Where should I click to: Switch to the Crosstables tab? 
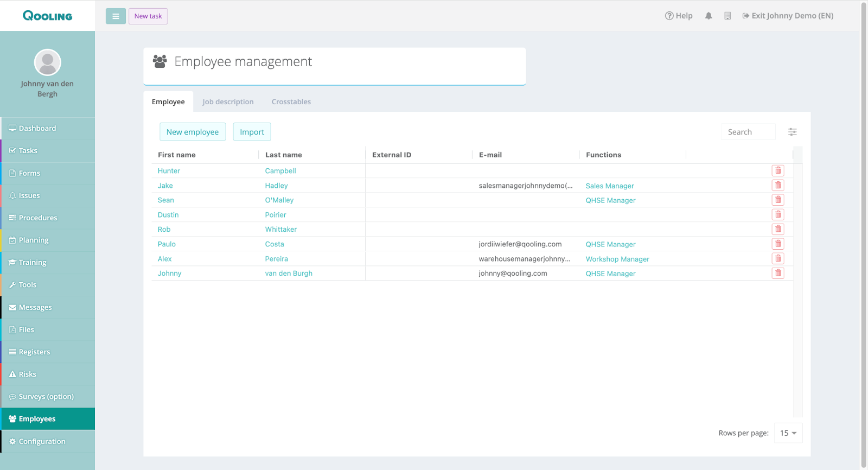291,101
